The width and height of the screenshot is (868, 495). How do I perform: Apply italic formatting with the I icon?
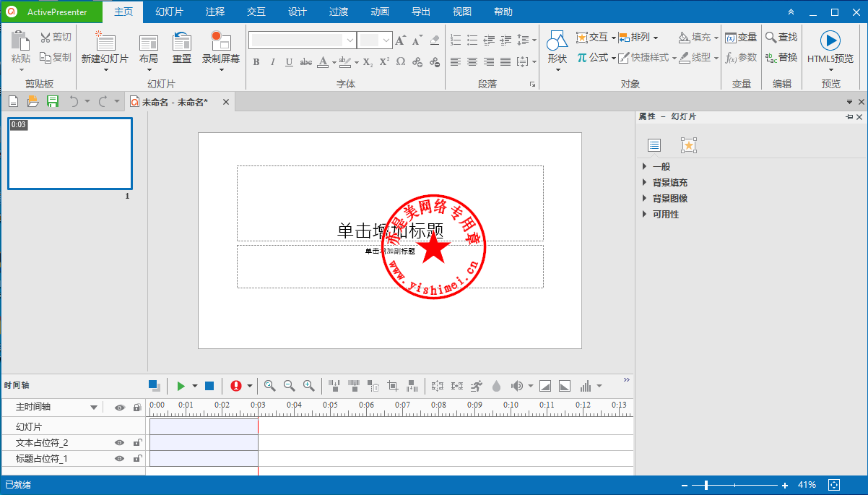273,62
